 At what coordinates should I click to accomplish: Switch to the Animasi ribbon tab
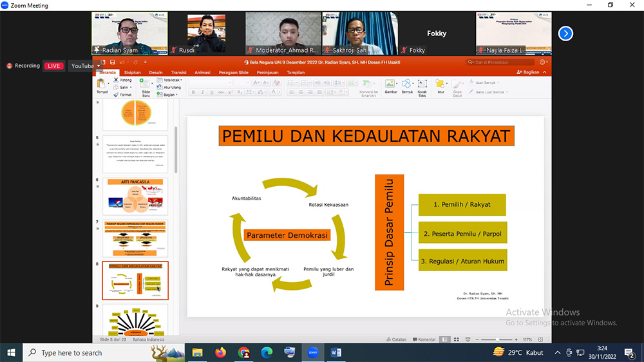[x=202, y=73]
